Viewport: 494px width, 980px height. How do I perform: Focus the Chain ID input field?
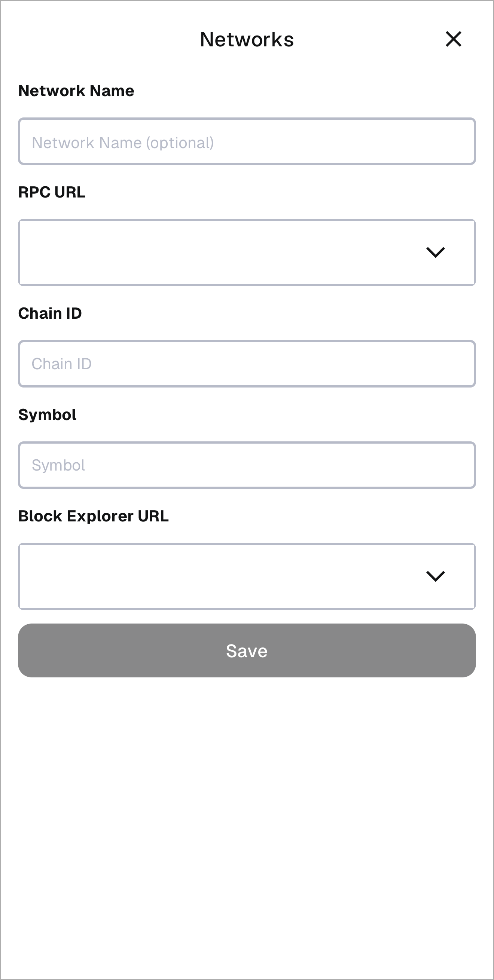click(247, 363)
